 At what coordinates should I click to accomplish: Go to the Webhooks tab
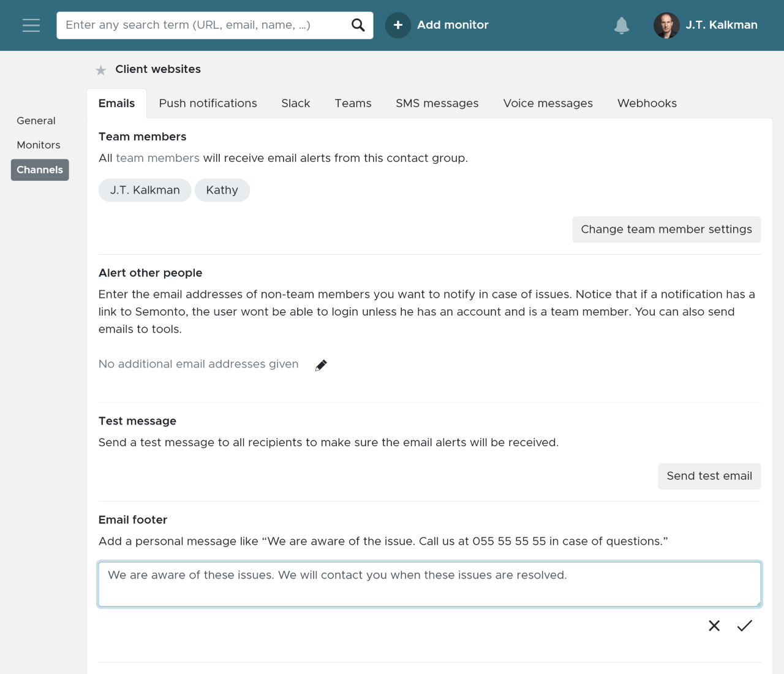[647, 104]
